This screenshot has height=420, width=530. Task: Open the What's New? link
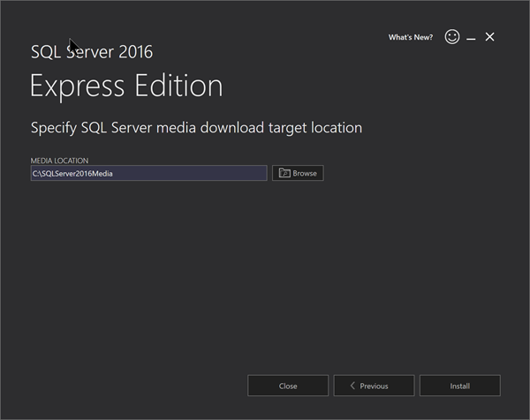pos(411,37)
